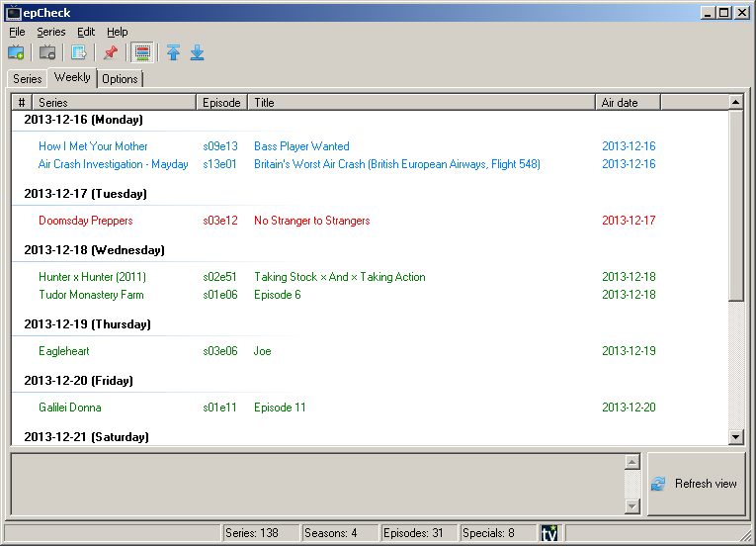
Task: Sort by the Series column header
Action: point(114,102)
